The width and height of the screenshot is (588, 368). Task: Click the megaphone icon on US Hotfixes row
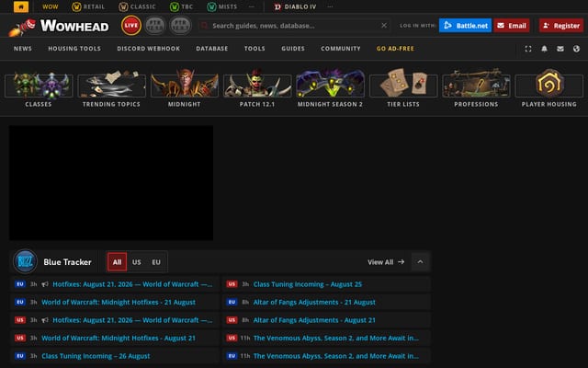[x=45, y=320]
